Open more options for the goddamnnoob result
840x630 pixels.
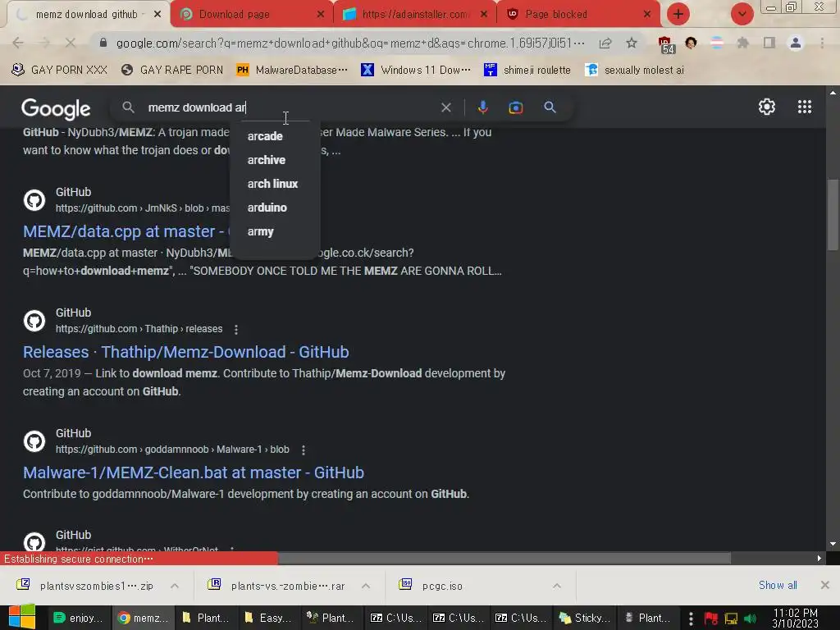tap(304, 450)
